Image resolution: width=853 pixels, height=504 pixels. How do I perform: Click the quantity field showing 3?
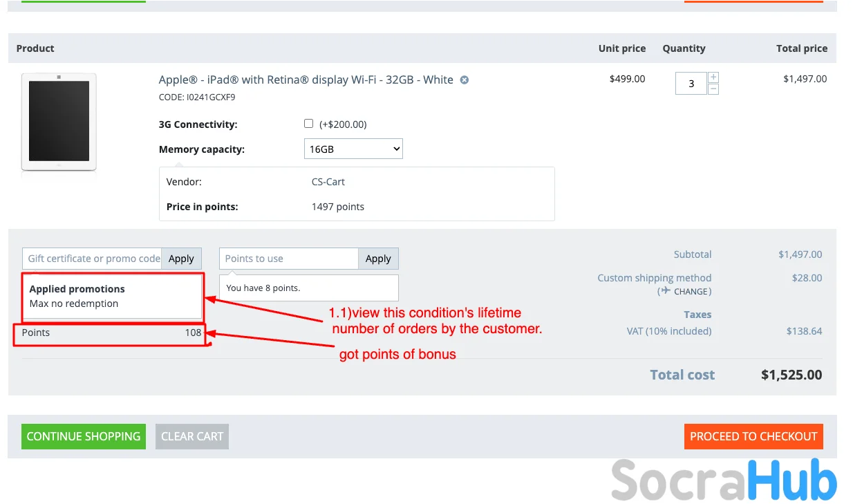point(691,84)
